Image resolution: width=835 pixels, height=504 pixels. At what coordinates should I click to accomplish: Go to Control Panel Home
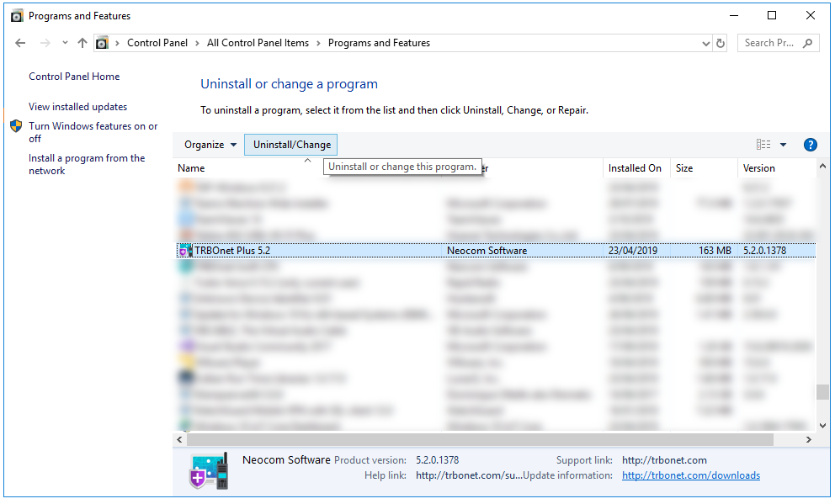[74, 77]
